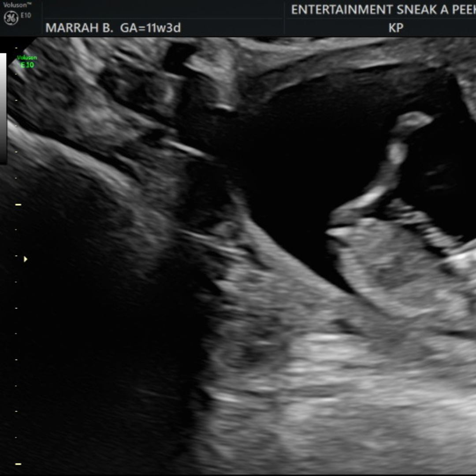476x476 pixels.
Task: Click the gestational age "GA=11w3d" text
Action: [x=151, y=28]
